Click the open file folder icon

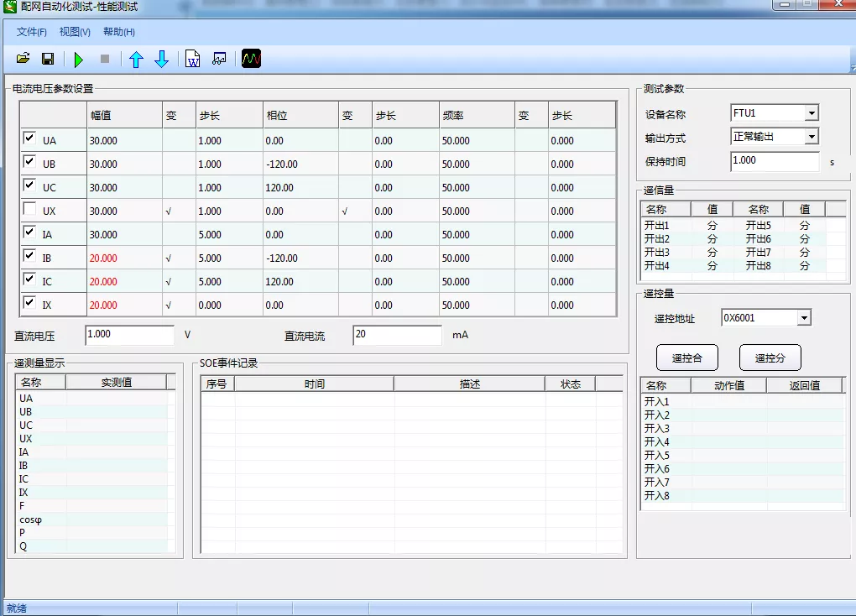pos(23,59)
